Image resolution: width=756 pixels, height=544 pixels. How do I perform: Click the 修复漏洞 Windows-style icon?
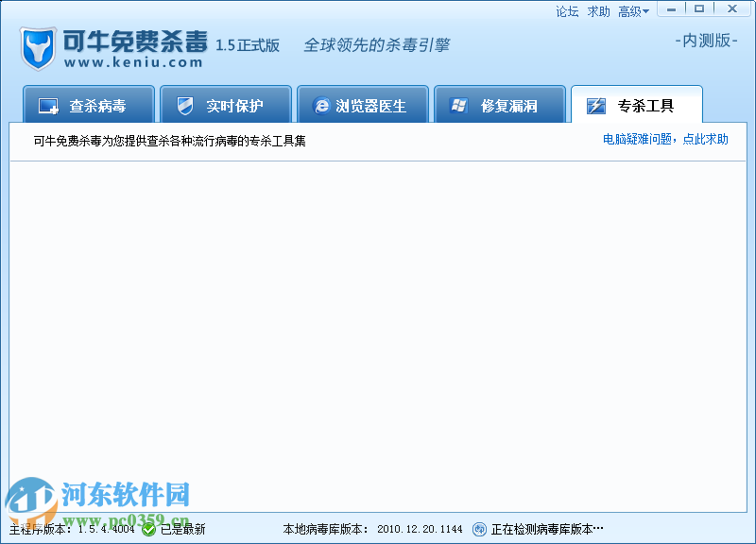click(461, 106)
